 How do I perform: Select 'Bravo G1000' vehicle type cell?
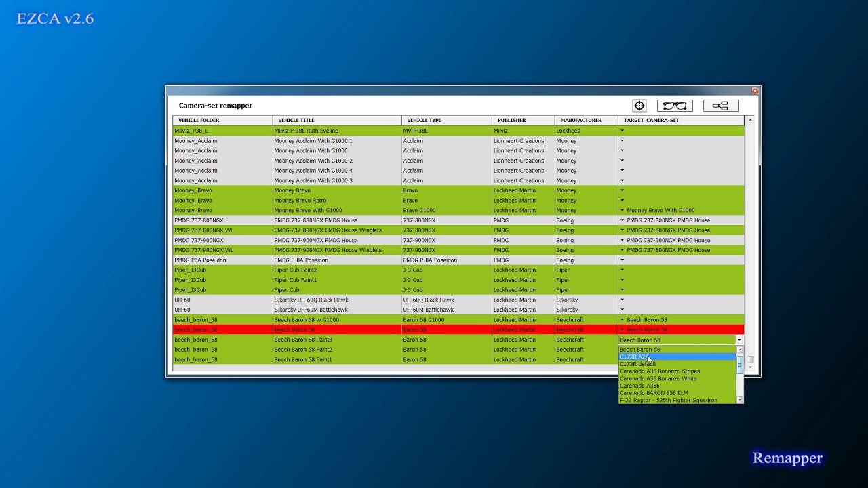(x=447, y=210)
